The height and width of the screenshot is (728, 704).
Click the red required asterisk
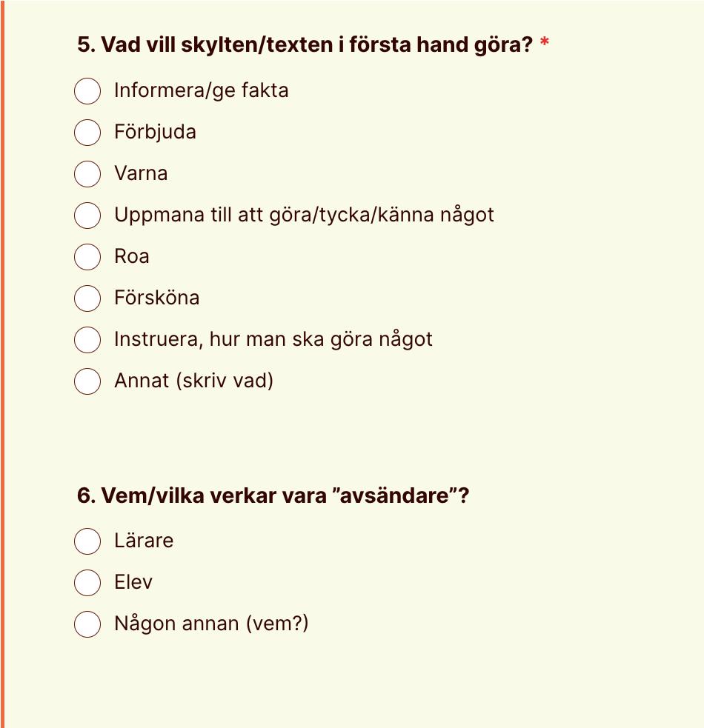545,42
